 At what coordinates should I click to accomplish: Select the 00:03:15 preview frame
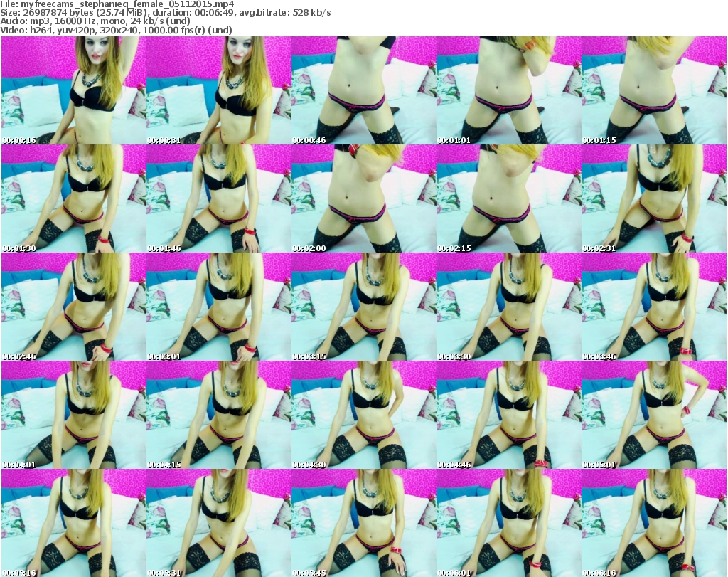363,307
